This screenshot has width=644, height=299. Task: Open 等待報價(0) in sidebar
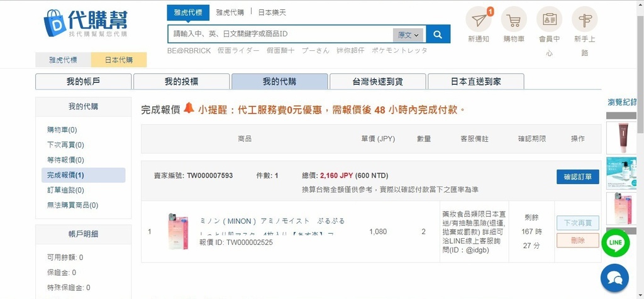pyautogui.click(x=65, y=160)
